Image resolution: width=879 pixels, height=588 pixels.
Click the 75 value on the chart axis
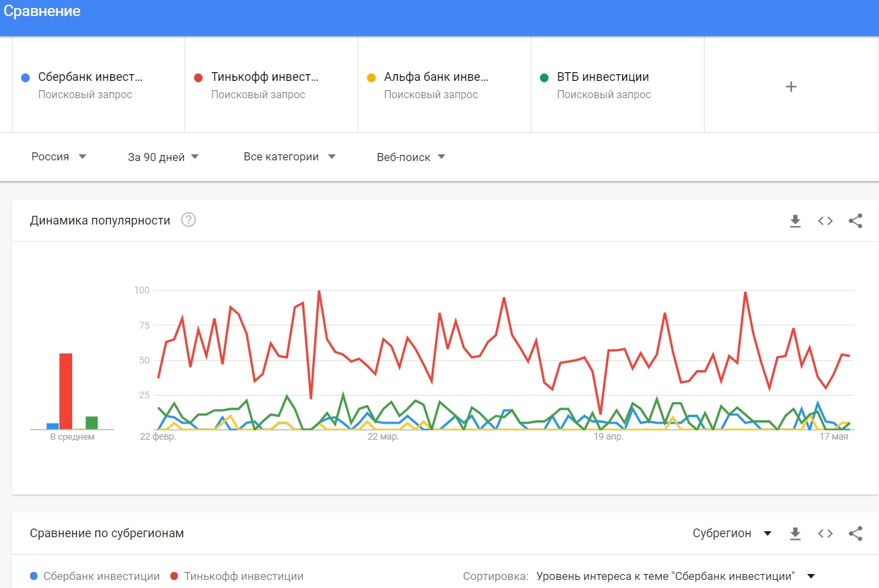[x=144, y=325]
